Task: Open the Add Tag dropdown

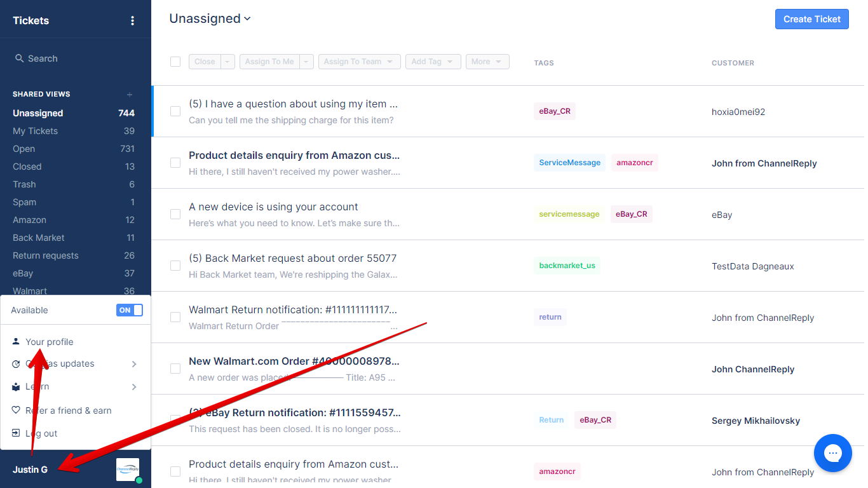Action: pyautogui.click(x=433, y=62)
